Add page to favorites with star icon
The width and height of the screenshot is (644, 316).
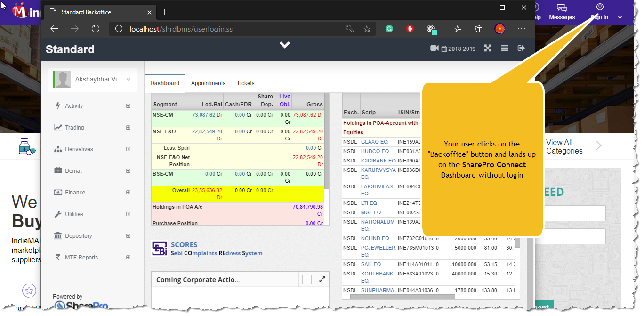(367, 29)
